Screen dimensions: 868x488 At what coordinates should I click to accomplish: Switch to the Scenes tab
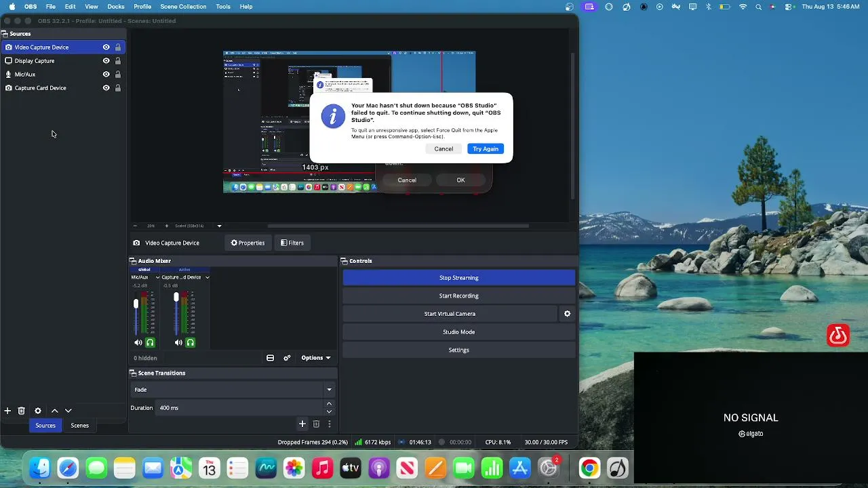80,426
